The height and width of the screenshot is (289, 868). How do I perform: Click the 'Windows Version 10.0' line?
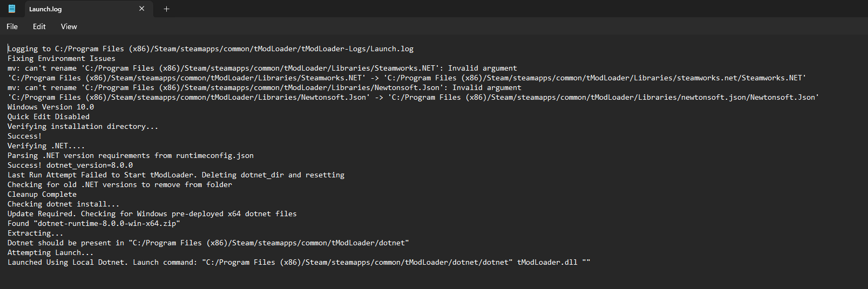click(x=51, y=107)
